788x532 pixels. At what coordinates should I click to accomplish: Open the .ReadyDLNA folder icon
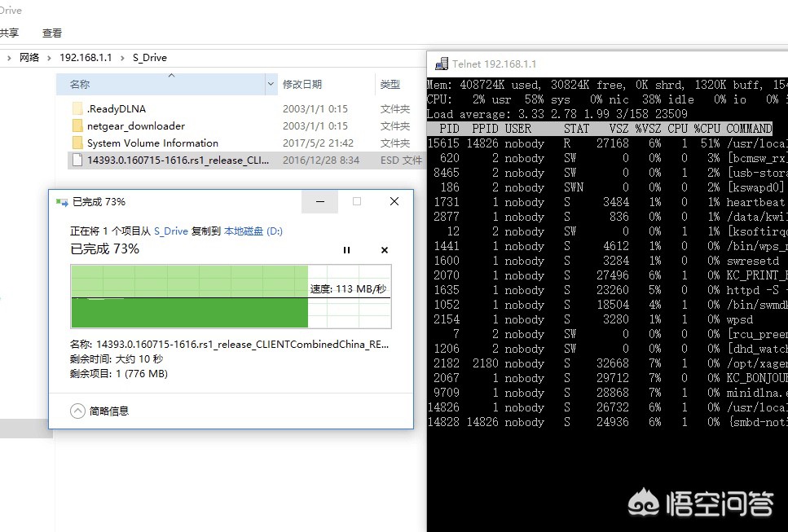pos(77,108)
